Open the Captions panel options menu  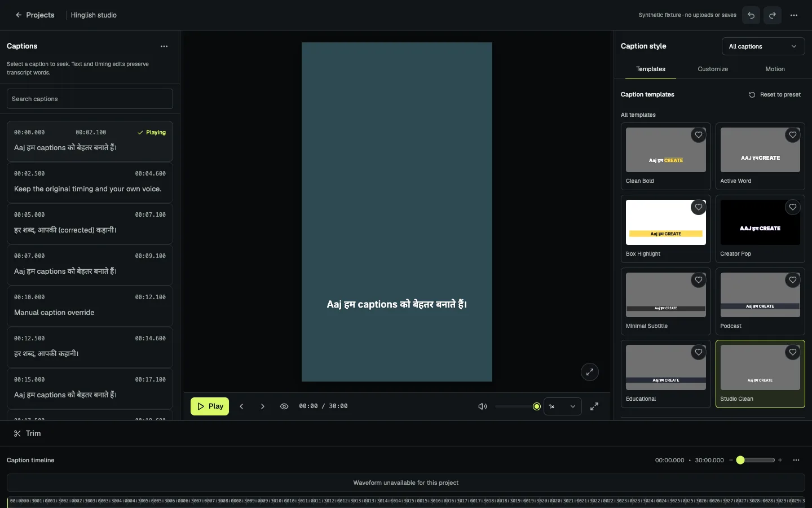(164, 46)
